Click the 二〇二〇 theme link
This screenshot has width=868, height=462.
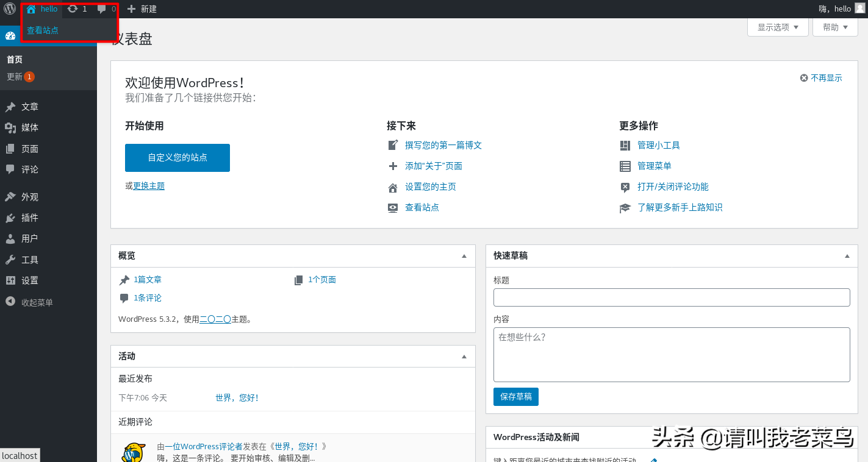coord(215,319)
